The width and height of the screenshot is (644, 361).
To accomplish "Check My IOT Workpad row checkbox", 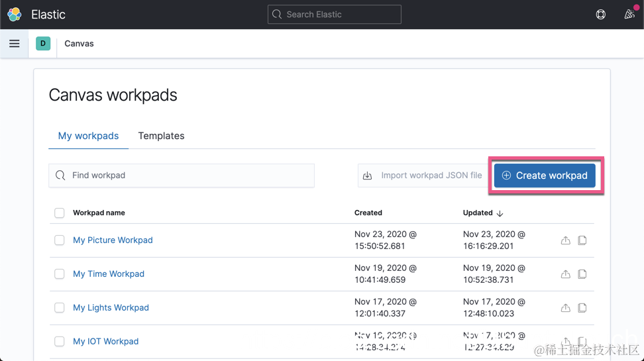I will point(60,341).
